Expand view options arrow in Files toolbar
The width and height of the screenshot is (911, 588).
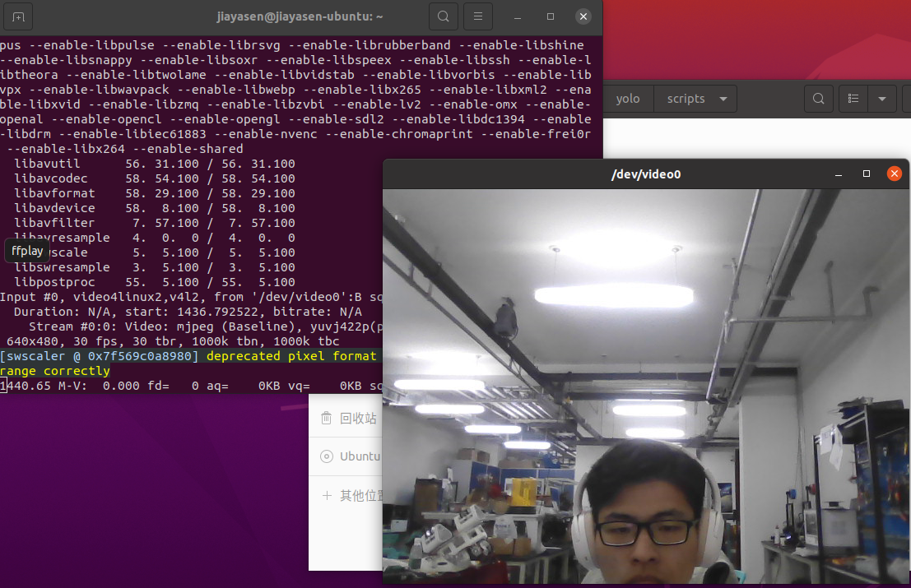point(882,99)
